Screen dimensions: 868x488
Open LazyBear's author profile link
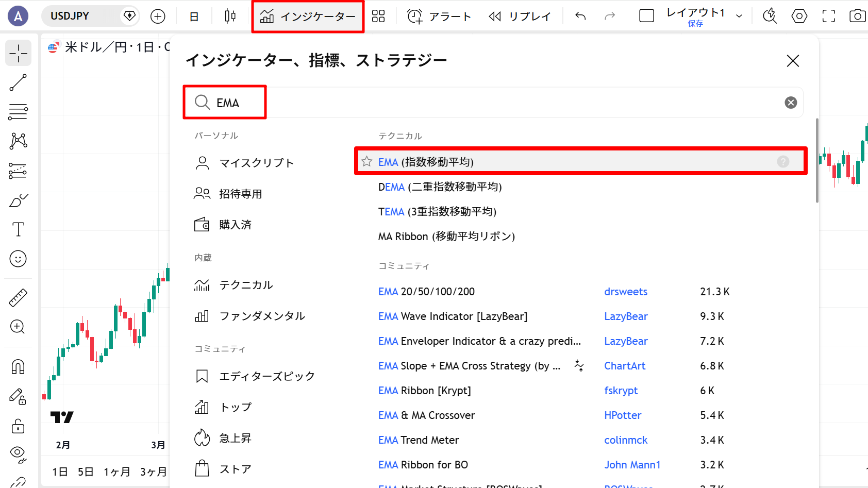coord(626,316)
